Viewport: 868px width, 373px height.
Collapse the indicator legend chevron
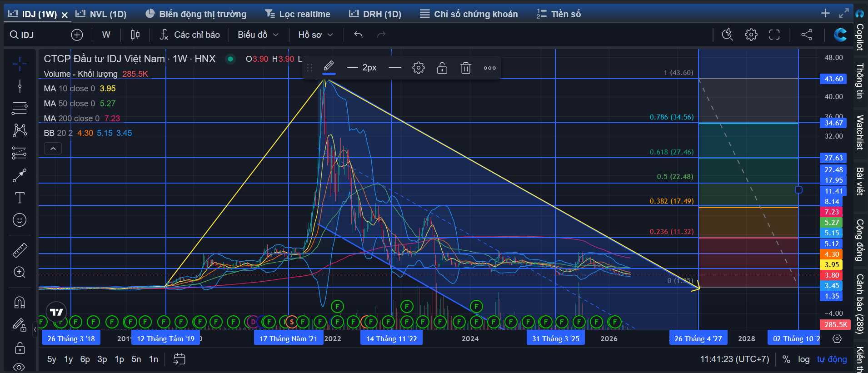pyautogui.click(x=53, y=149)
